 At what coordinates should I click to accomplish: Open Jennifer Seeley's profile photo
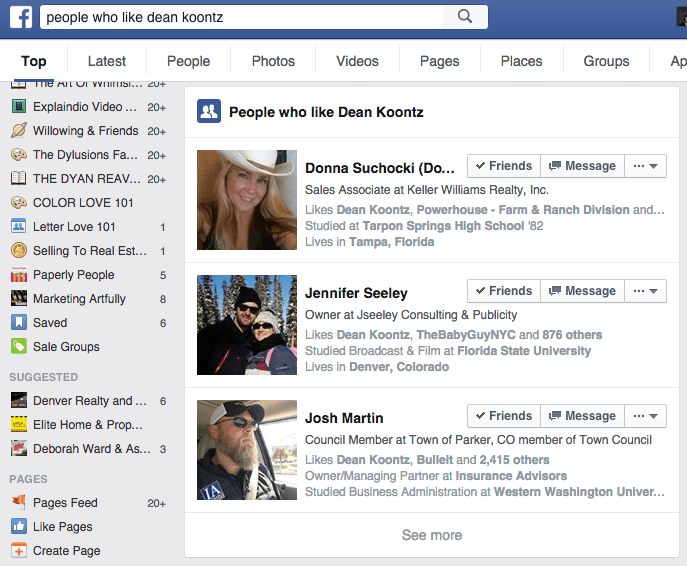pyautogui.click(x=247, y=325)
